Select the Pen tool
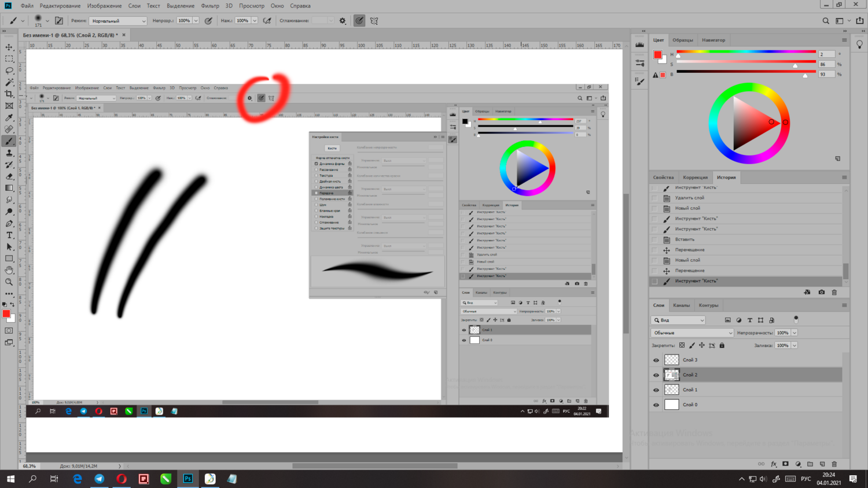The width and height of the screenshot is (868, 488). tap(9, 224)
